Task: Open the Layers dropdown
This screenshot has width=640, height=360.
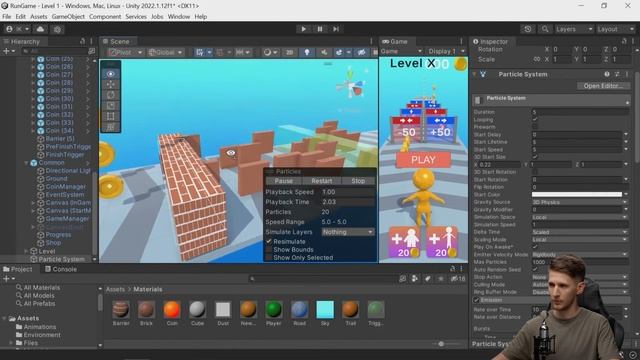Action: [x=574, y=29]
